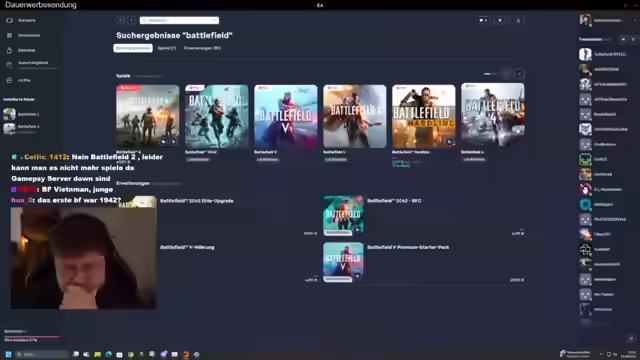Open the Startseite home icon in sidebar

point(9,20)
